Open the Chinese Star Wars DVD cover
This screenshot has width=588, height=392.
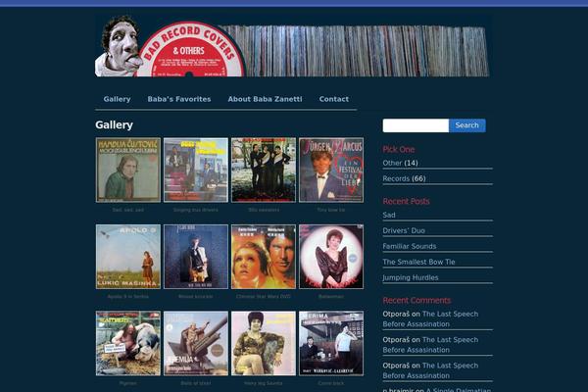click(264, 257)
